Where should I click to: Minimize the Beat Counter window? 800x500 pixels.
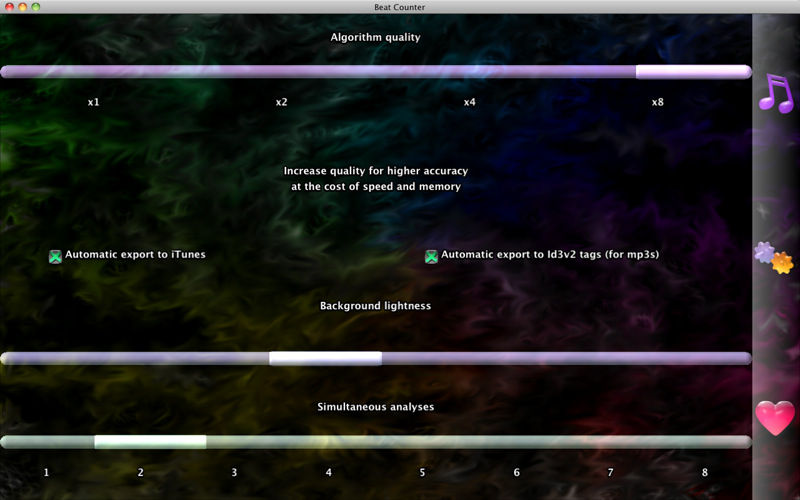tap(22, 7)
